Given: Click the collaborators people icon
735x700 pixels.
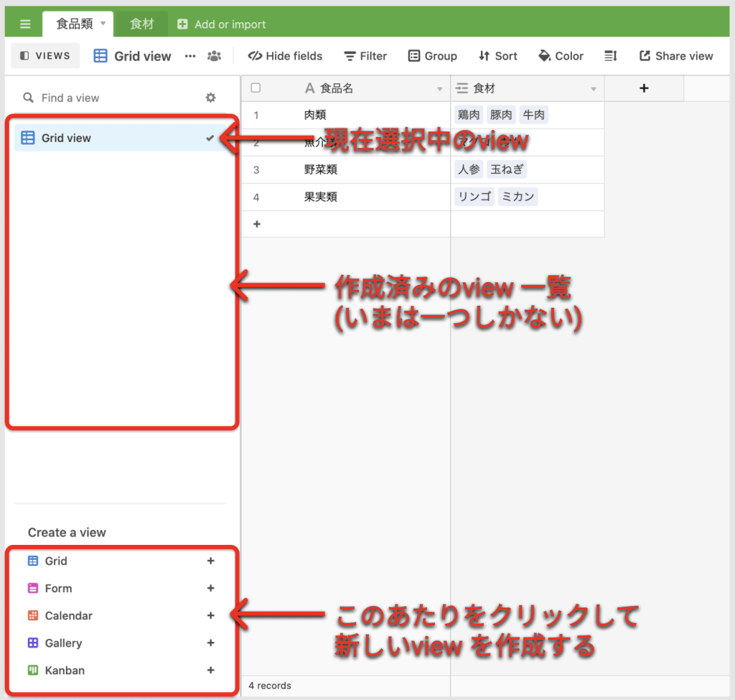Looking at the screenshot, I should 214,56.
